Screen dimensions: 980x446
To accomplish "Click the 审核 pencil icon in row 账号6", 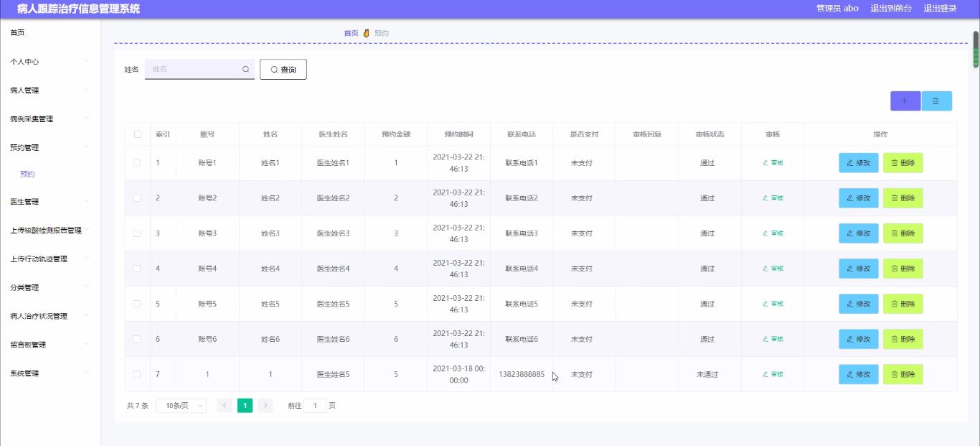I will pos(765,339).
